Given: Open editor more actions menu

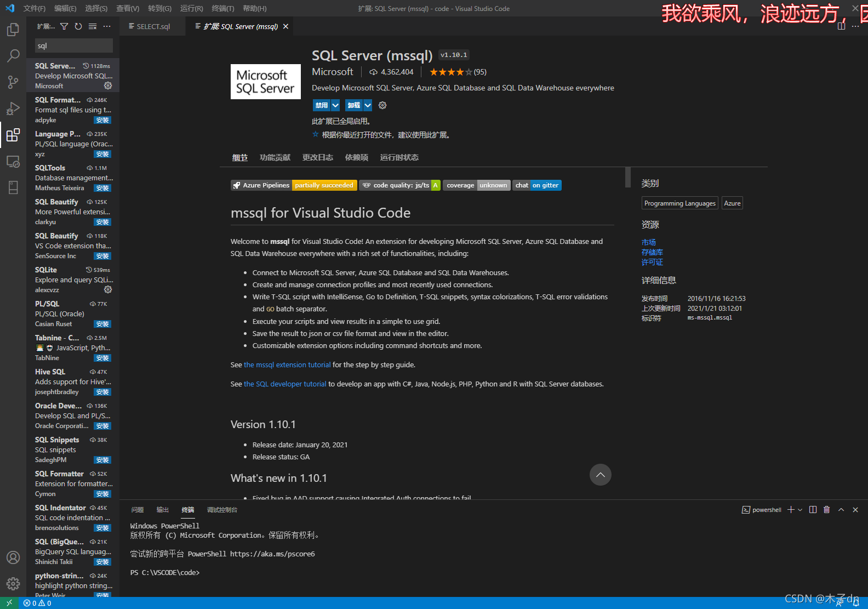Looking at the screenshot, I should coord(855,26).
